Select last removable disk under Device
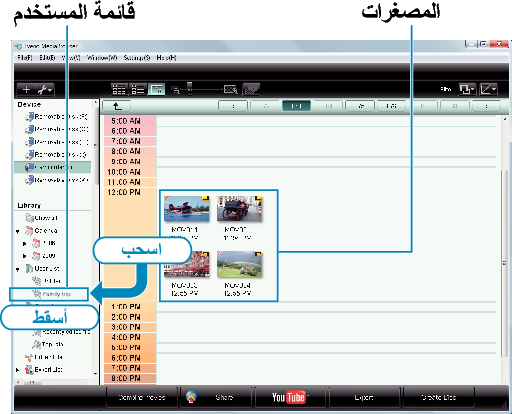Image resolution: width=512 pixels, height=414 pixels. click(56, 180)
